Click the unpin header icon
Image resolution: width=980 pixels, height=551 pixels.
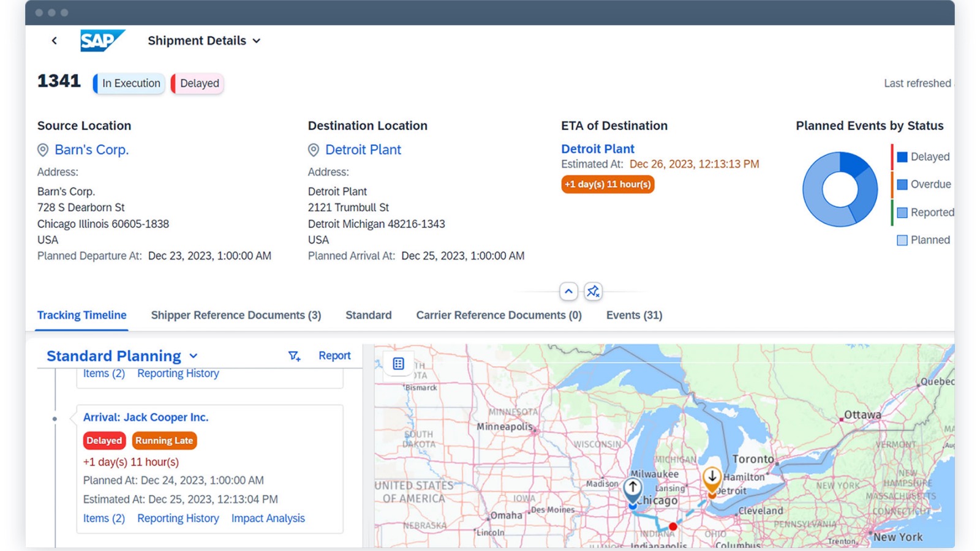593,291
